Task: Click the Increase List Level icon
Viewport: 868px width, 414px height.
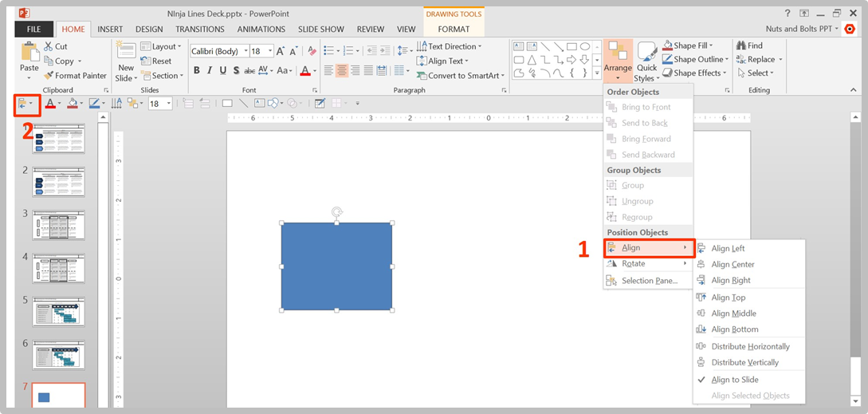Action: pos(383,50)
